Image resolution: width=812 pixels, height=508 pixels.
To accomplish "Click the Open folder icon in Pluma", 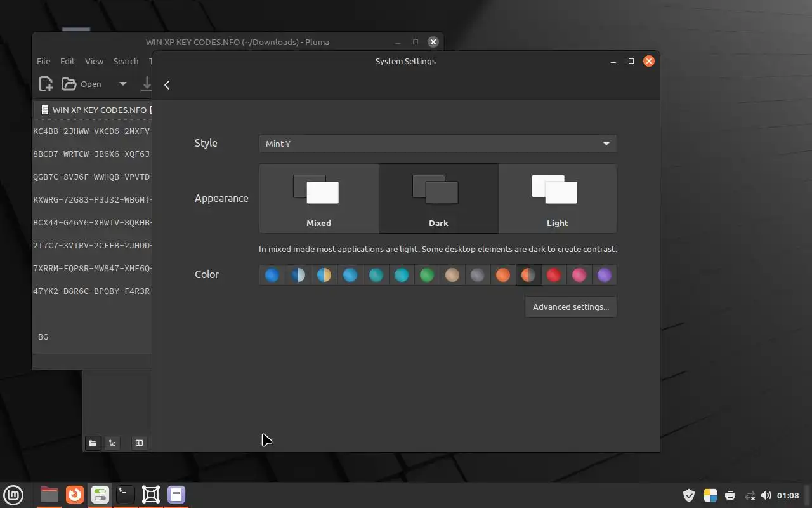I will (69, 84).
